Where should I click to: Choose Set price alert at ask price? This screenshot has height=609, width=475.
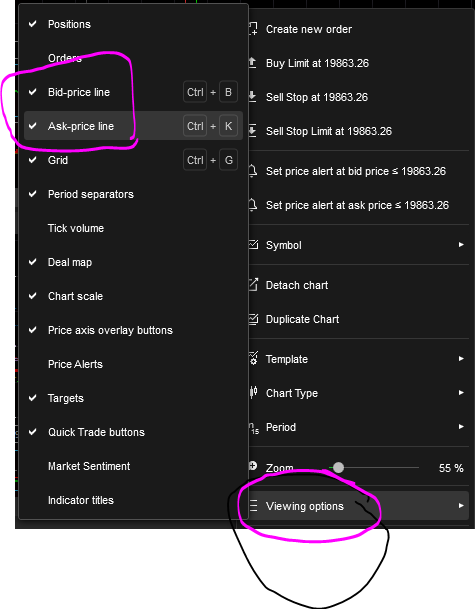tap(359, 205)
